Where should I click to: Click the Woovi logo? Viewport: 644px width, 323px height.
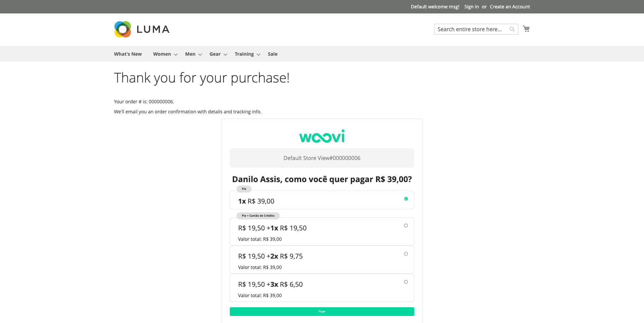pos(322,137)
